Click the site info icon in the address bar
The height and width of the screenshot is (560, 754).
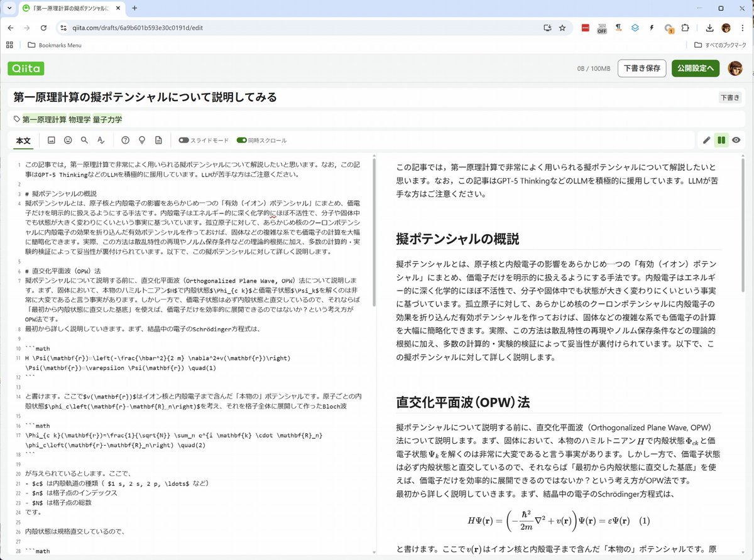coord(64,28)
